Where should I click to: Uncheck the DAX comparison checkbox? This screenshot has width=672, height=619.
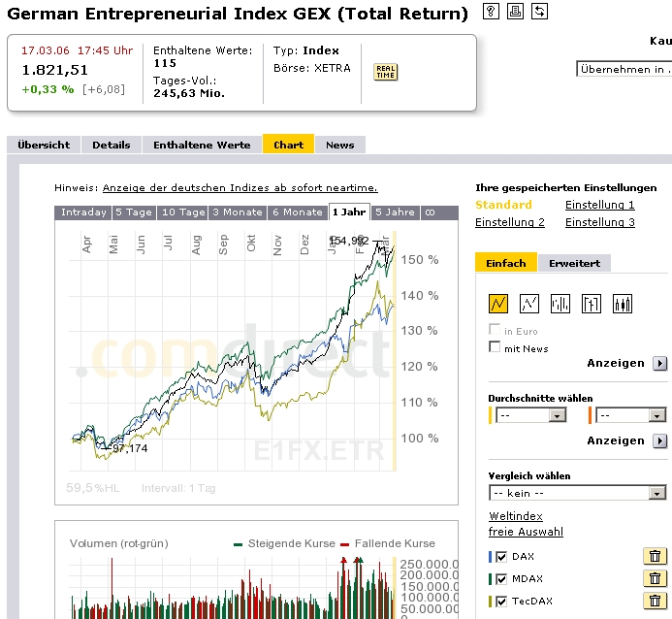click(501, 557)
